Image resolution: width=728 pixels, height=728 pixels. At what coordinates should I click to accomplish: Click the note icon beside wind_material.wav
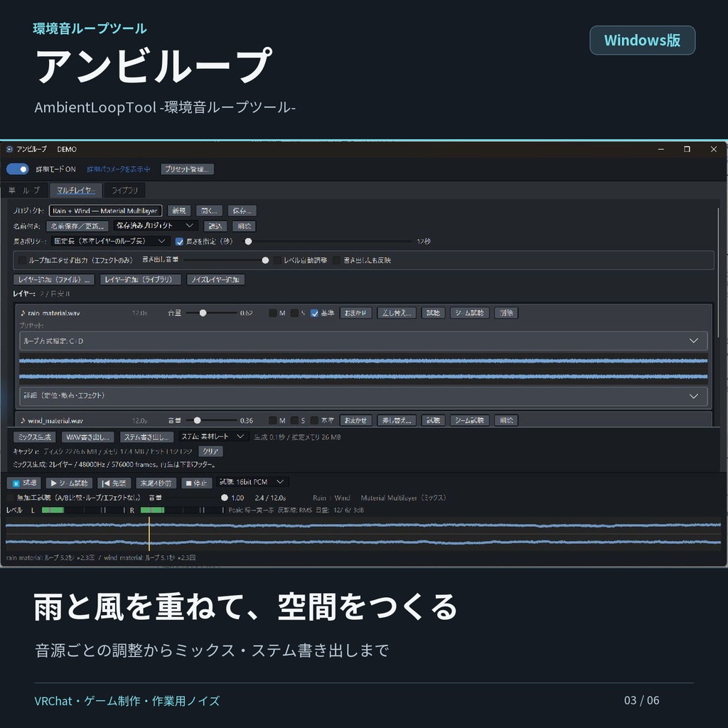coord(23,421)
